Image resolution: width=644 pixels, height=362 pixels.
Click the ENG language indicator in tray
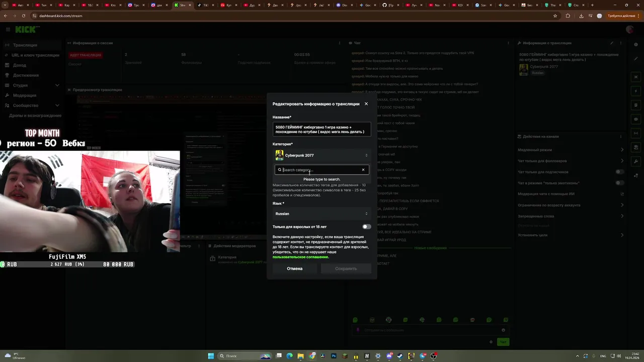[x=603, y=356]
